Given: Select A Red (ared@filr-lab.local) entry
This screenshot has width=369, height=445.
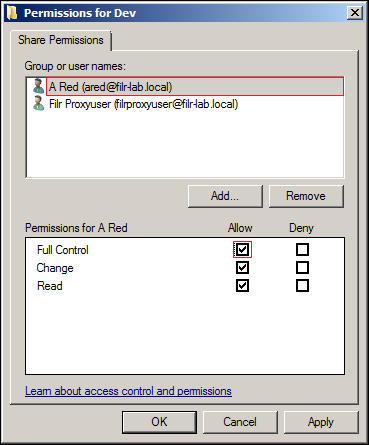Looking at the screenshot, I should pos(195,87).
